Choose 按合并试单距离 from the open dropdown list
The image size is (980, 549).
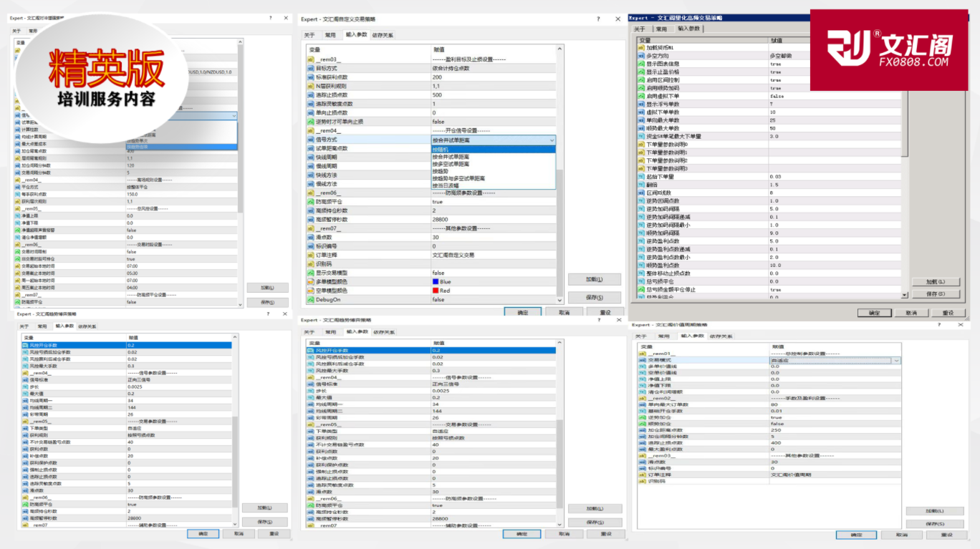(493, 156)
